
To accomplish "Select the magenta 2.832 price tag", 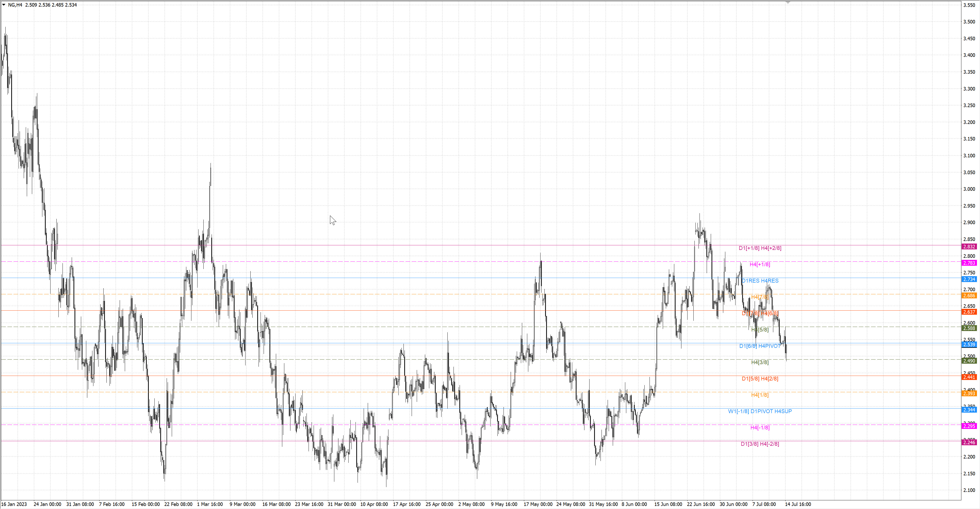I will (969, 247).
